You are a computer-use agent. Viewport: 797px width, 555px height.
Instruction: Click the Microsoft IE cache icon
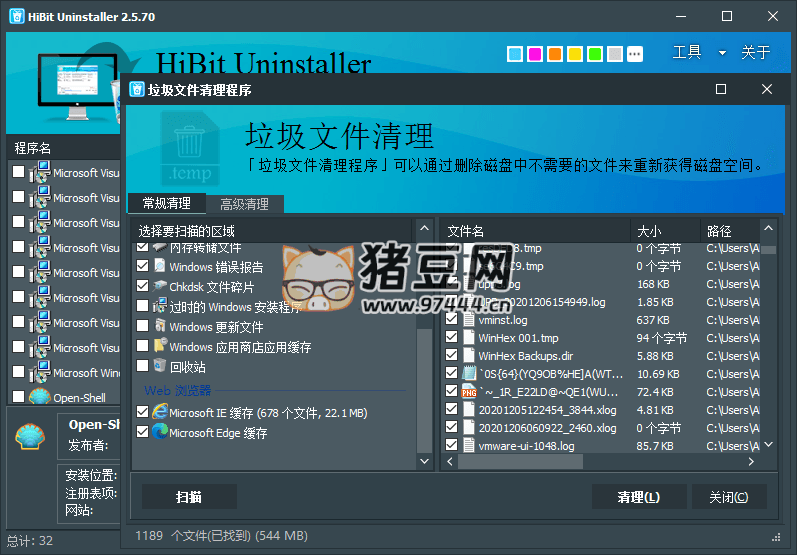click(x=159, y=412)
